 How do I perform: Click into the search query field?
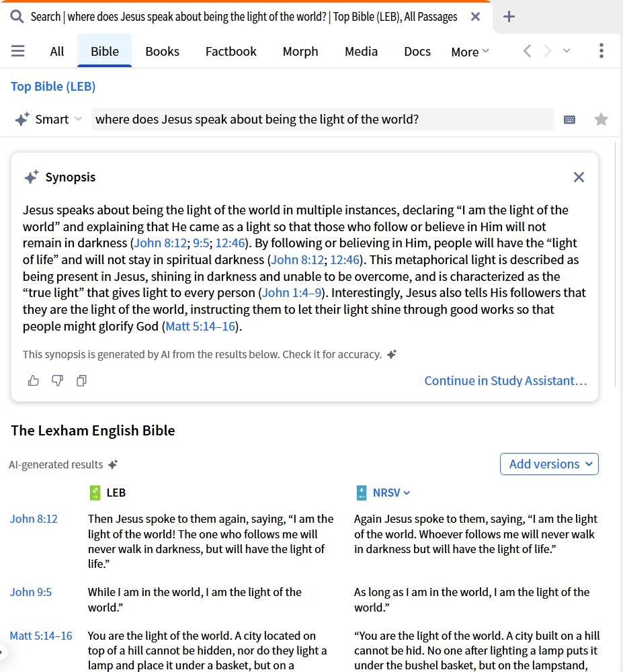(x=323, y=119)
